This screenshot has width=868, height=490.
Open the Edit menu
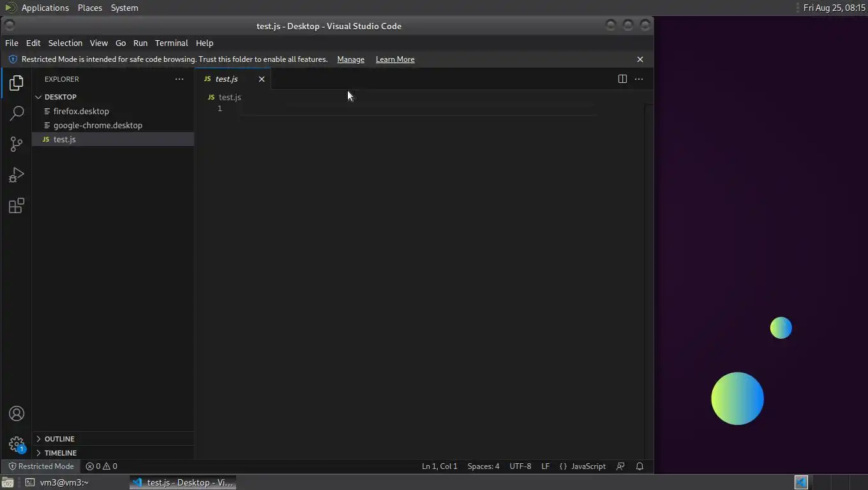33,43
